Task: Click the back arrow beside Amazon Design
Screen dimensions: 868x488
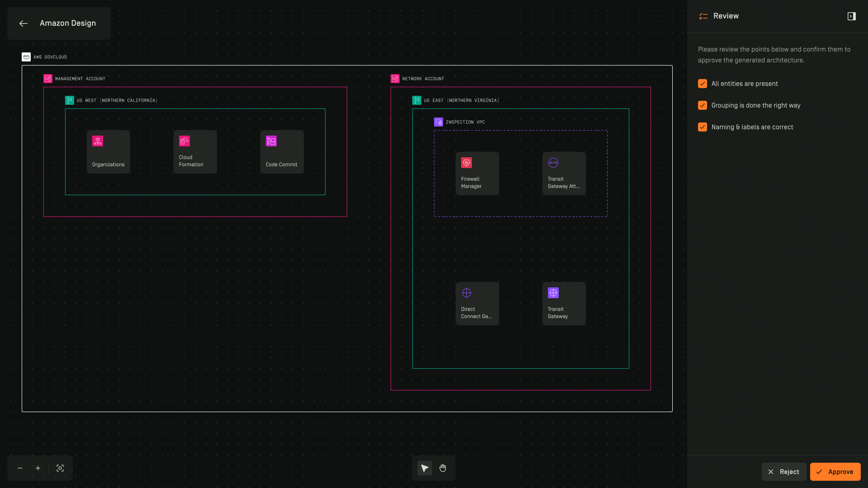Action: click(24, 23)
